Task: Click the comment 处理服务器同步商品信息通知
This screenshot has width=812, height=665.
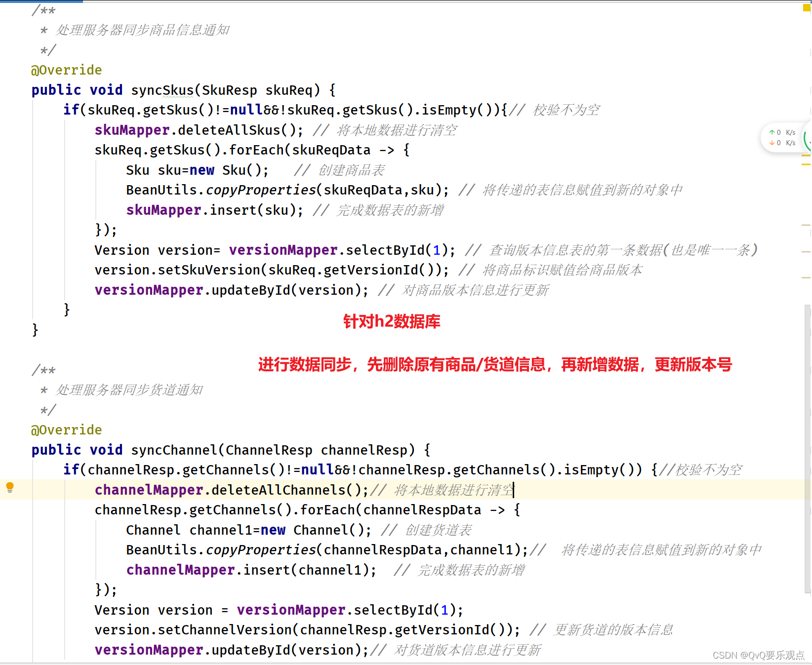Action: (142, 30)
